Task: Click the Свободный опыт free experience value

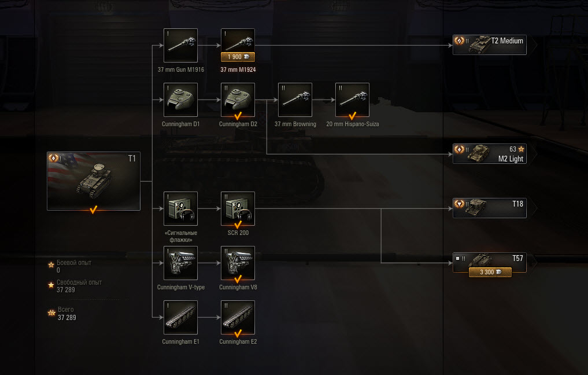Action: (66, 290)
